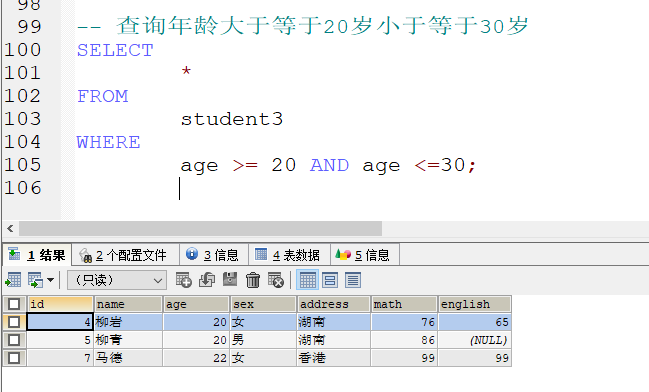Screen dimensions: 649x392
Task: Select the name cell 柳岩
Action: tap(128, 322)
